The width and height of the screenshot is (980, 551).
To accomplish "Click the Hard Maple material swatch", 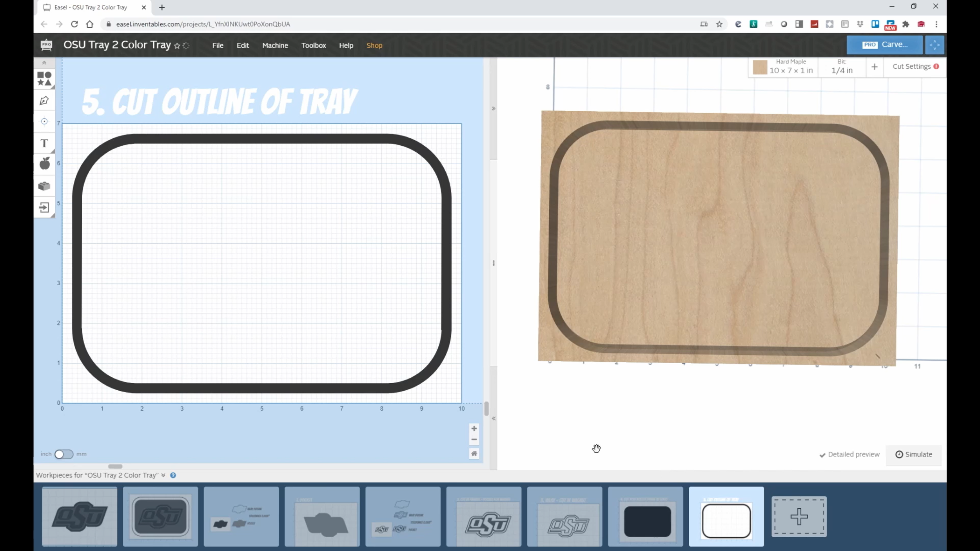I will click(760, 67).
